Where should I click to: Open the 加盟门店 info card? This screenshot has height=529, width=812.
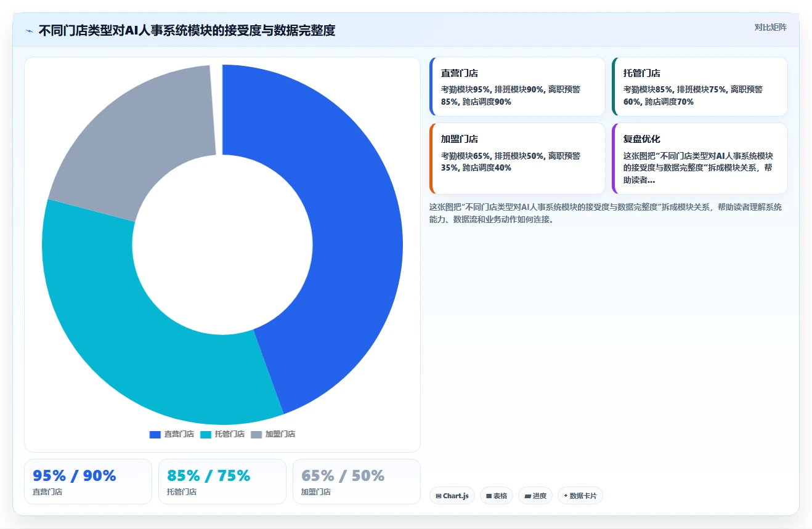517,158
